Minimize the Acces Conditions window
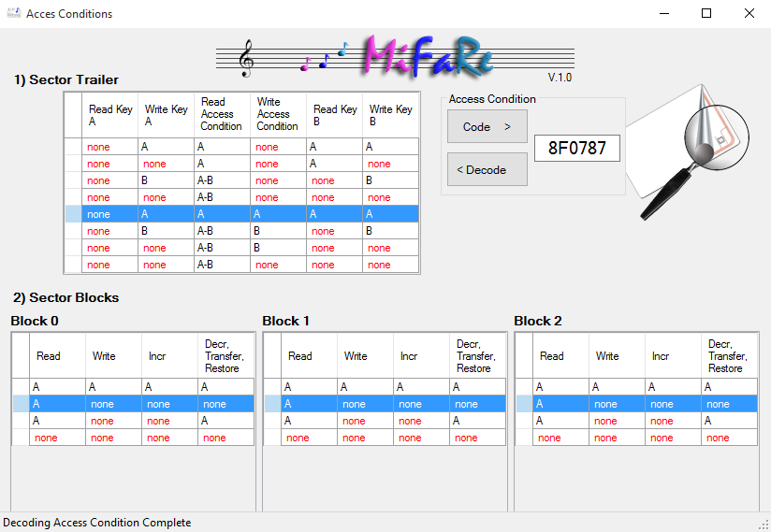Screen dimensions: 771x532 point(664,13)
